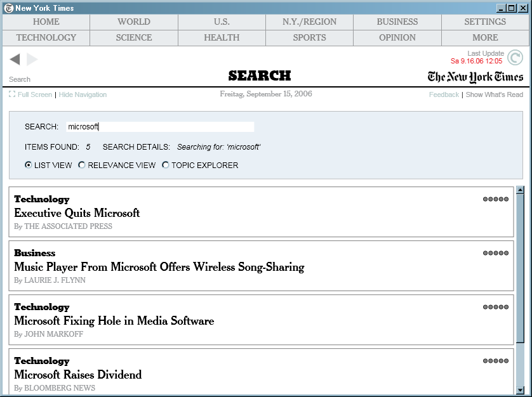Click the Business label above Music Player article

click(35, 253)
